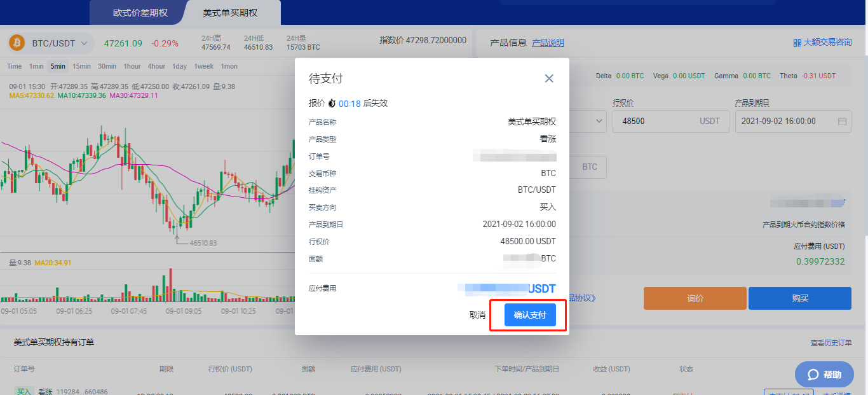The image size is (868, 395).
Task: Click the BTC unit input field
Action: point(589,167)
